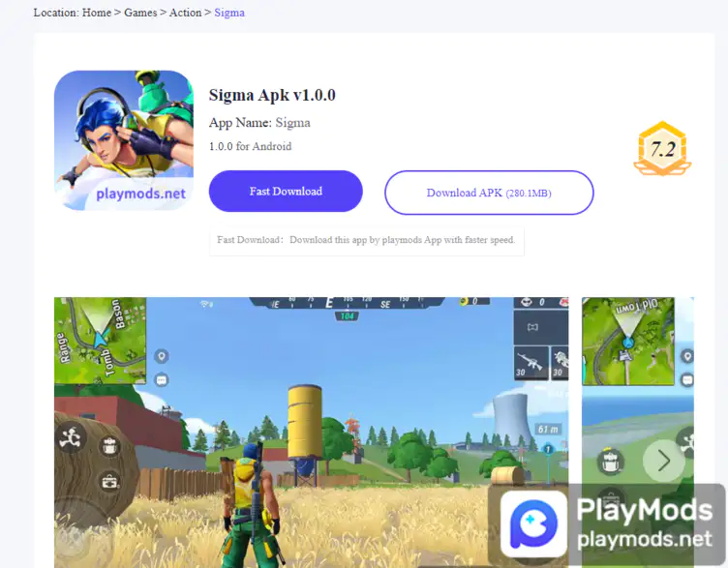Open the second gameplay screenshot thumbnail
Viewport: 728px width, 568px height.
click(638, 433)
